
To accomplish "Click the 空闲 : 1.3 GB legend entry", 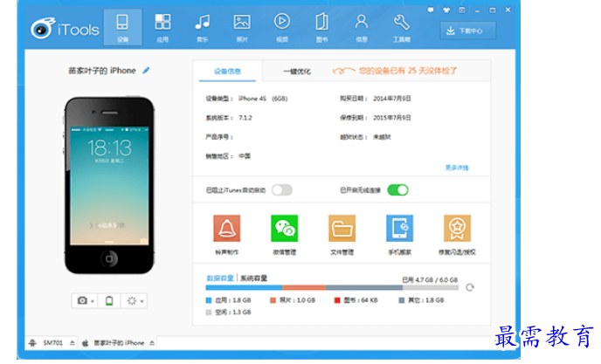I will [229, 312].
